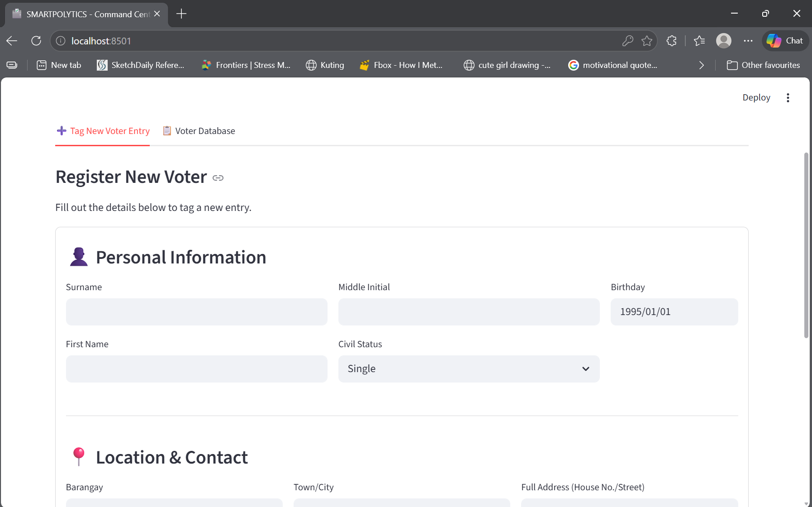Open the Civil Status dropdown showing Single
The height and width of the screenshot is (507, 812).
tap(469, 368)
